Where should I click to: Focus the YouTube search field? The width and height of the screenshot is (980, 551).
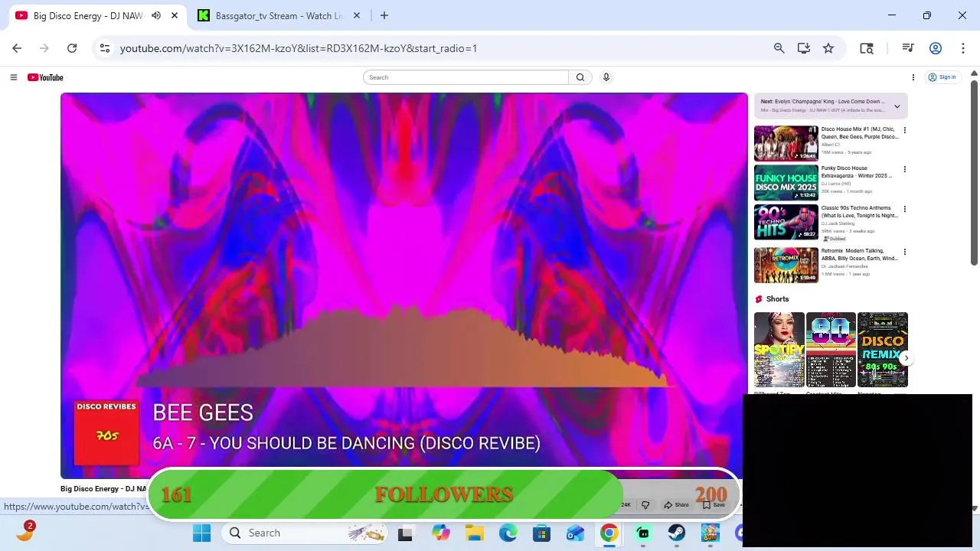coord(465,77)
